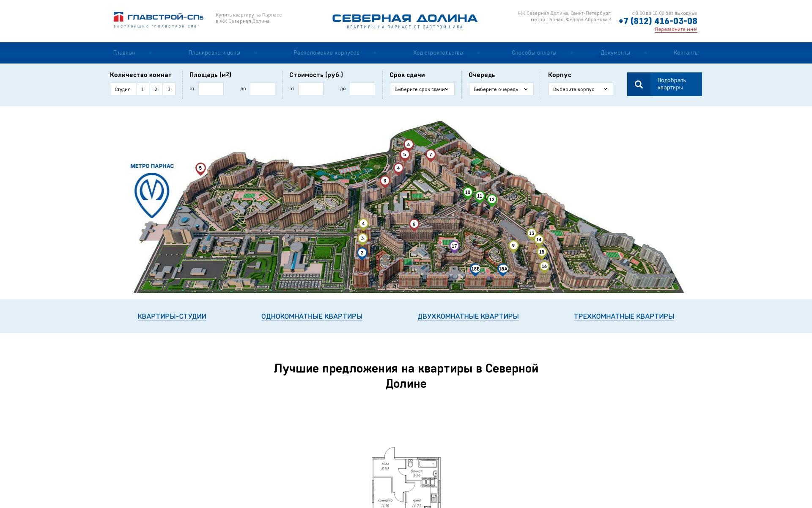
Task: Open the Квартиры-студии link
Action: 172,316
